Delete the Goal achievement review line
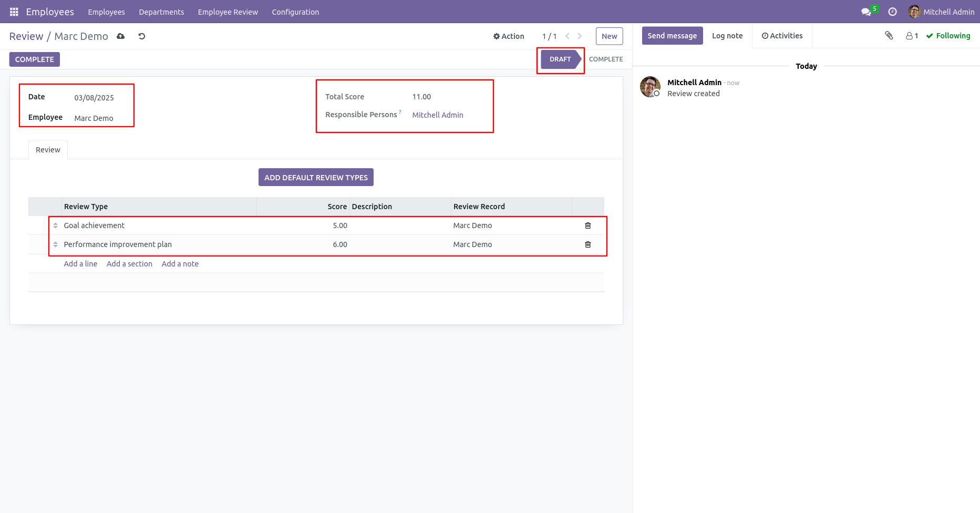Viewport: 980px width, 513px height. click(x=588, y=225)
